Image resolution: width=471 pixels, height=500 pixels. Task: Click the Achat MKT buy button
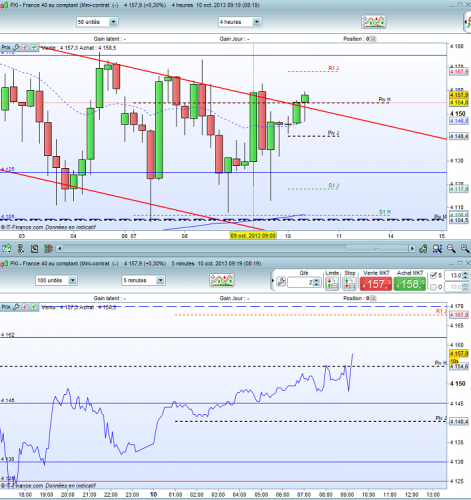click(x=410, y=284)
